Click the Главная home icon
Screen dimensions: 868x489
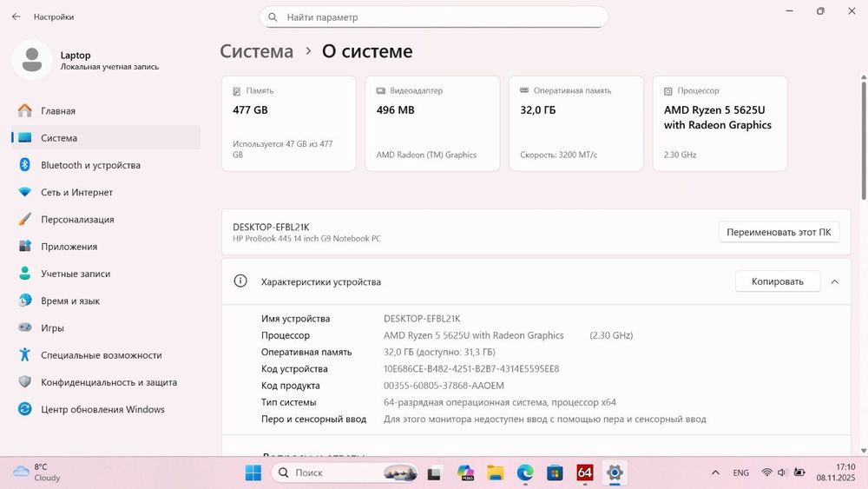tap(25, 110)
